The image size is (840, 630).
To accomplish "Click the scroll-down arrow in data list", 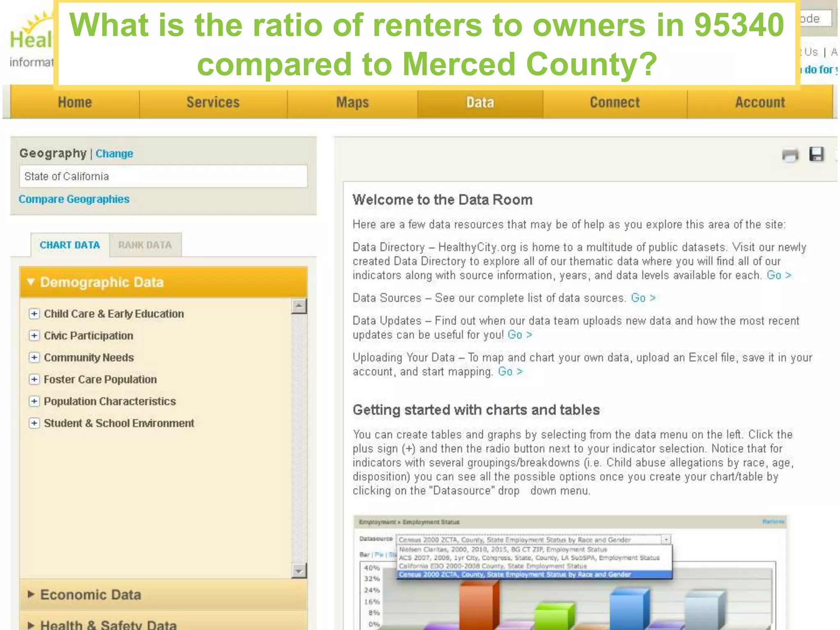I will 299,571.
